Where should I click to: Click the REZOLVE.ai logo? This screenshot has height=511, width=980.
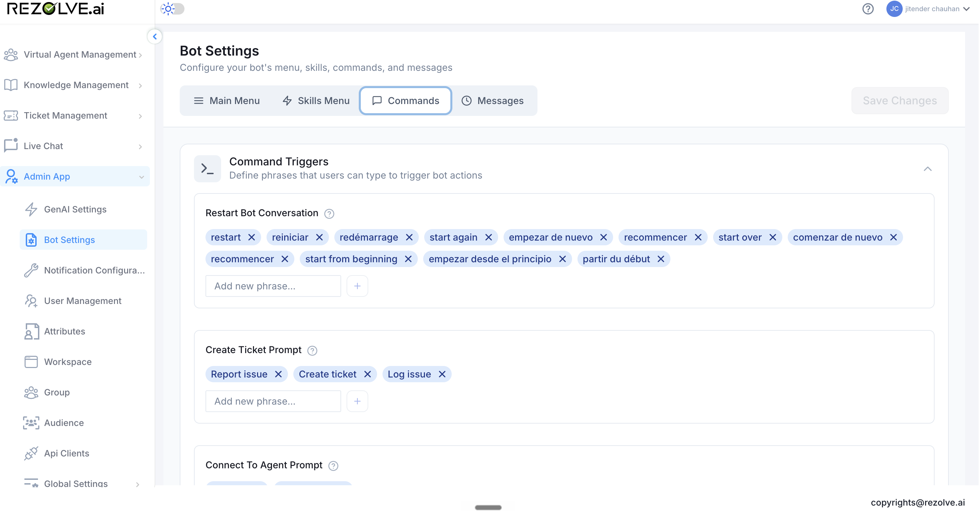click(56, 9)
